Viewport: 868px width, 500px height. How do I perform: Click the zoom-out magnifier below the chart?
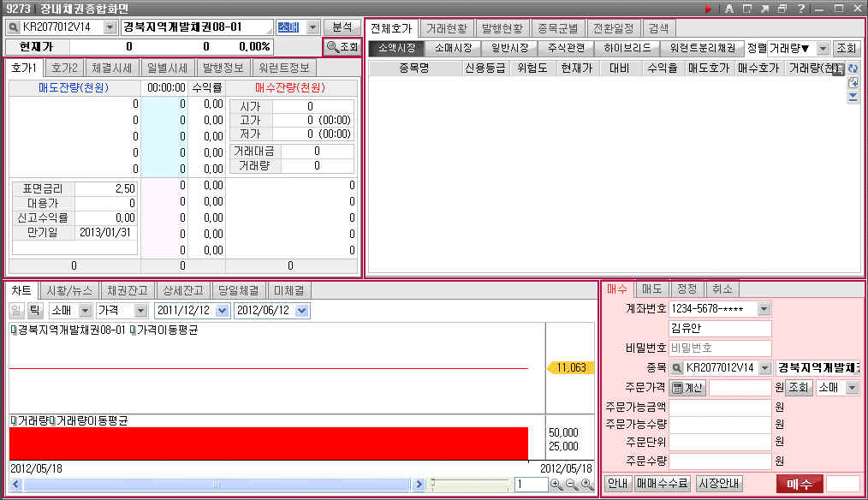[571, 485]
